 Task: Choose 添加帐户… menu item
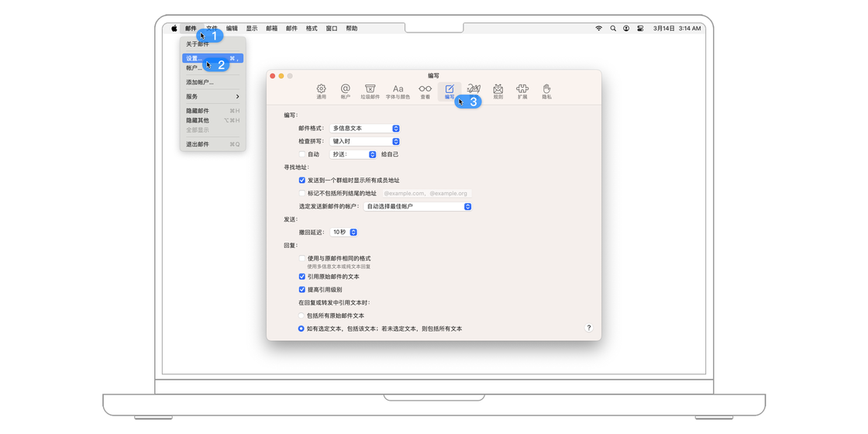point(212,82)
